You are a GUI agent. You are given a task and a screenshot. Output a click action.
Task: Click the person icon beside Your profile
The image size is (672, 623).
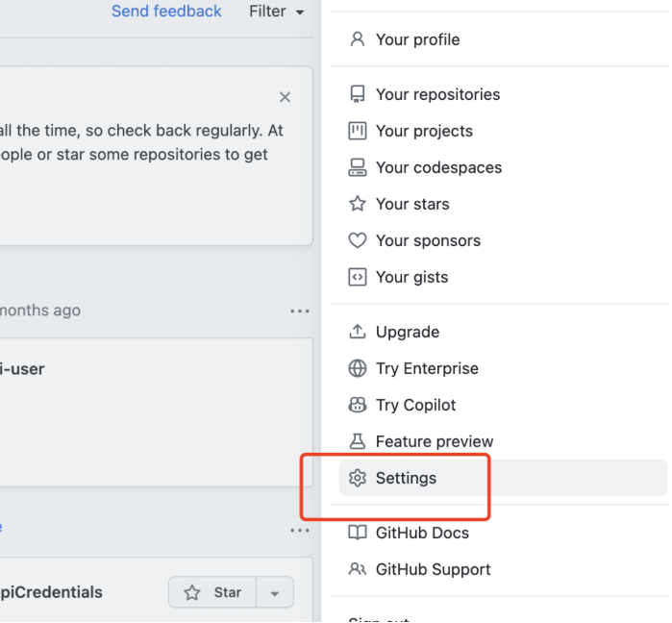coord(358,39)
